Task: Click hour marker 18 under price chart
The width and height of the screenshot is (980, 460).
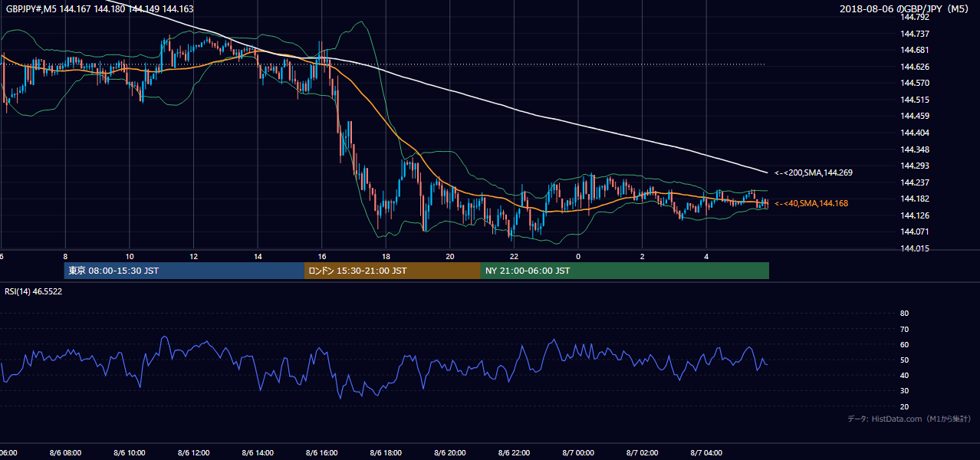Action: 386,256
